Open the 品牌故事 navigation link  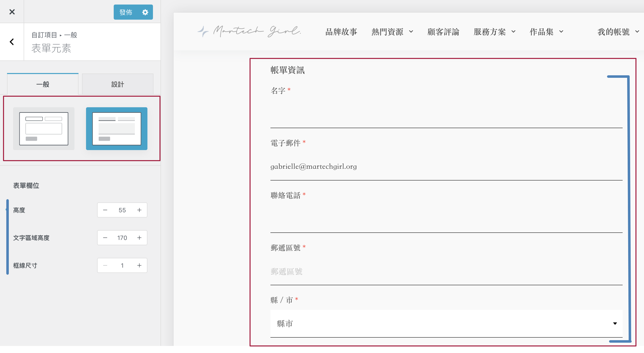[341, 32]
